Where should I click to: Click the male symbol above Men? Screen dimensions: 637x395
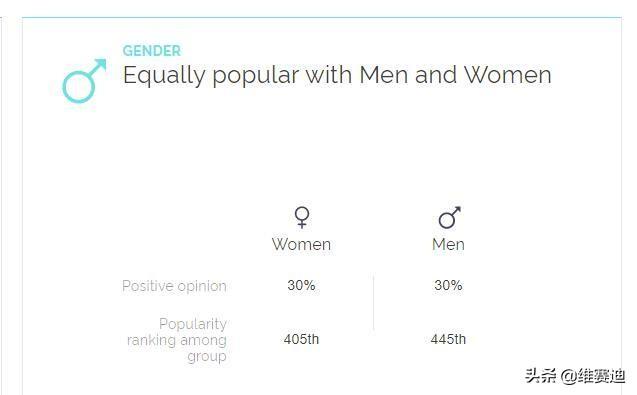point(449,217)
